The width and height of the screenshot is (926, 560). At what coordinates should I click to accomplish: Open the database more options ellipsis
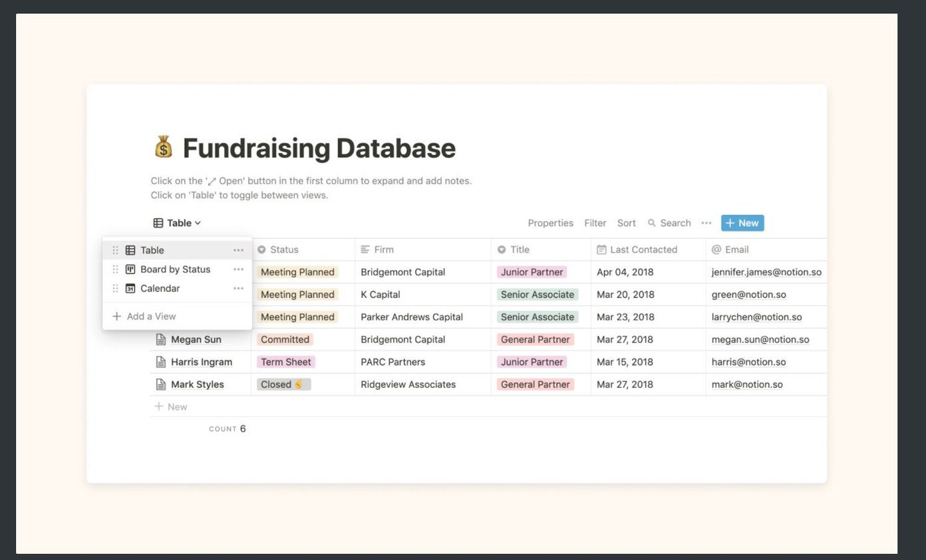(x=706, y=223)
